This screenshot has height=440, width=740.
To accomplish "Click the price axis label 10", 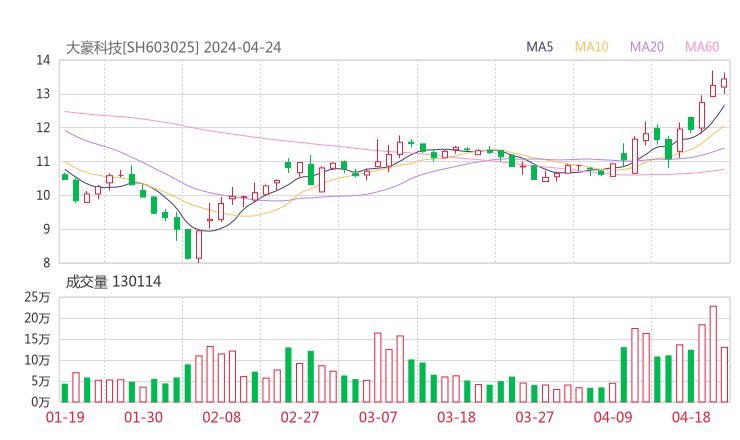I will (43, 195).
